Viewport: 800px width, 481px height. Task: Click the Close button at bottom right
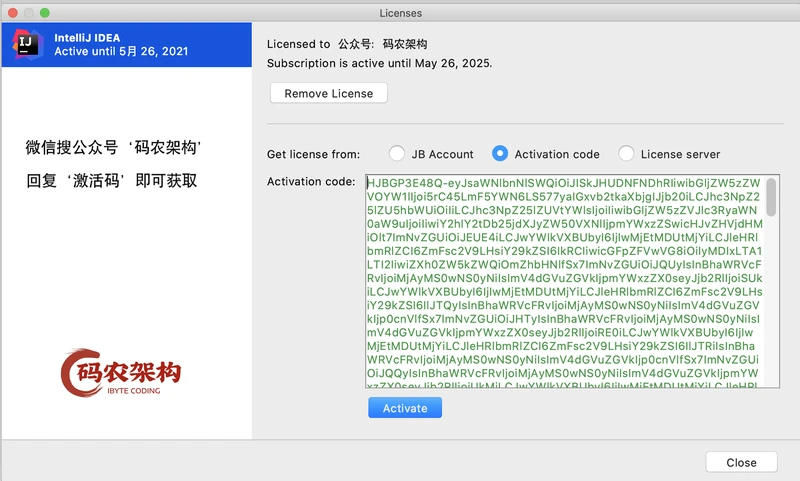point(741,462)
